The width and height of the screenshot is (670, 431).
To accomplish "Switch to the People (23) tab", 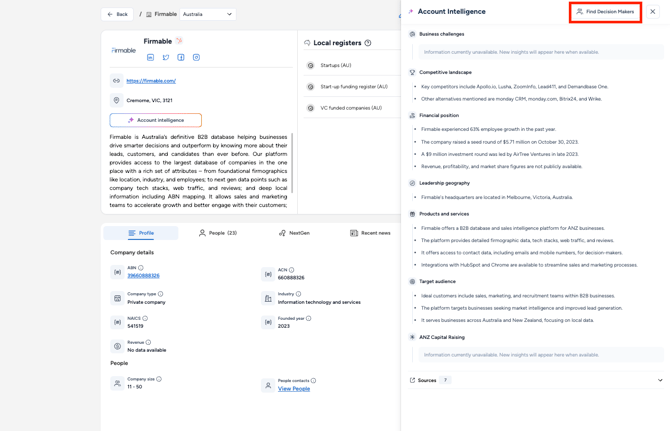I will click(217, 233).
